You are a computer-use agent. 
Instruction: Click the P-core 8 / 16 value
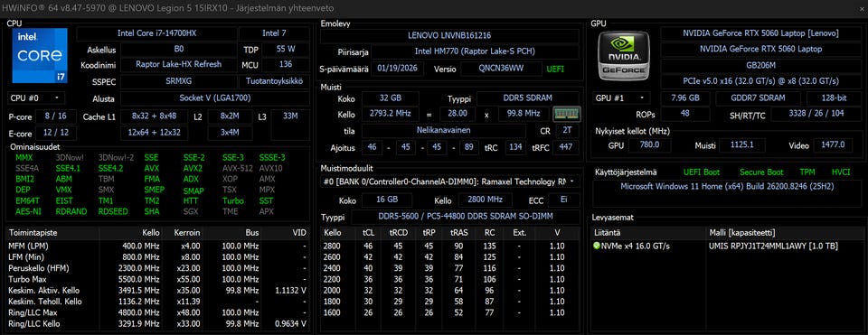click(56, 116)
